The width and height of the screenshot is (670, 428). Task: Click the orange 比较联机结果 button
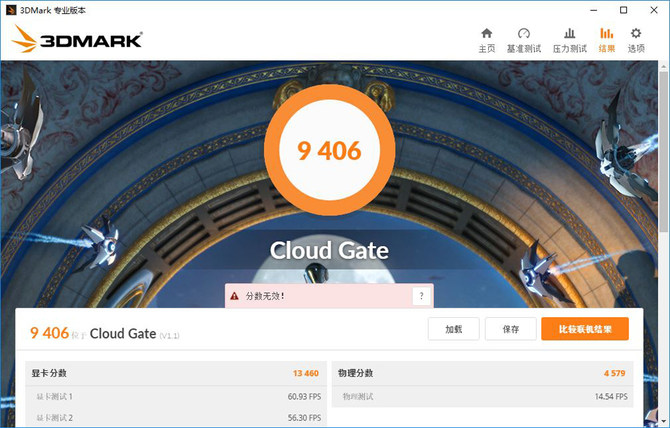point(585,329)
